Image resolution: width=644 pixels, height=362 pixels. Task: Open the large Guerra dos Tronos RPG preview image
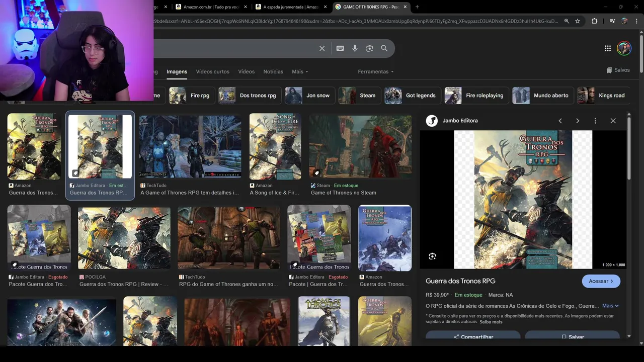point(523,200)
